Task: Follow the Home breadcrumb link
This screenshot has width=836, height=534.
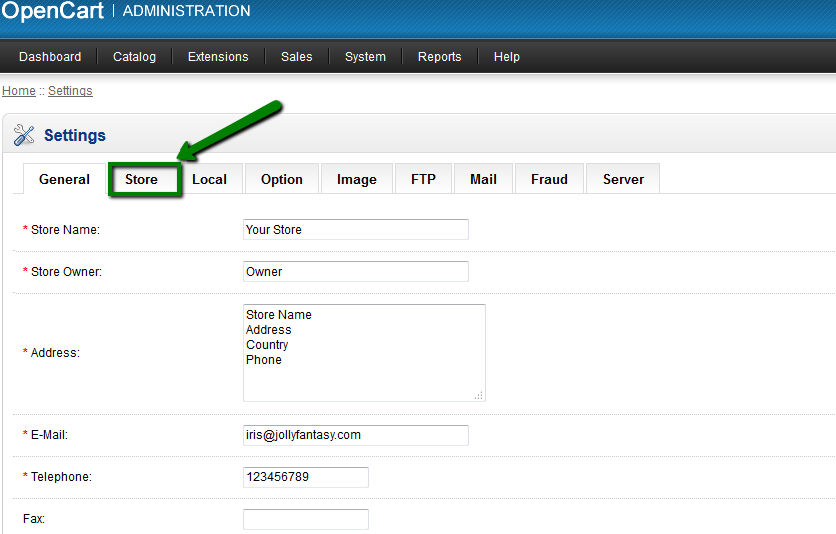Action: (x=19, y=91)
